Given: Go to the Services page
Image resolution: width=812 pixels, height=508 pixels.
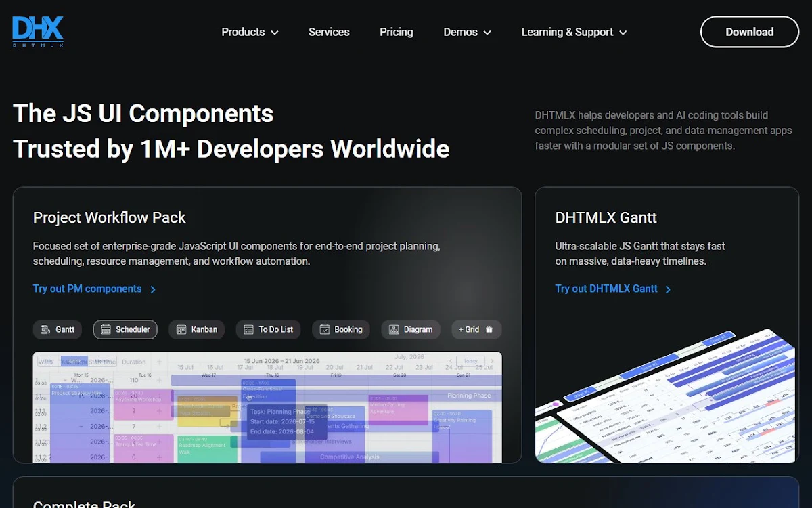Looking at the screenshot, I should point(329,32).
